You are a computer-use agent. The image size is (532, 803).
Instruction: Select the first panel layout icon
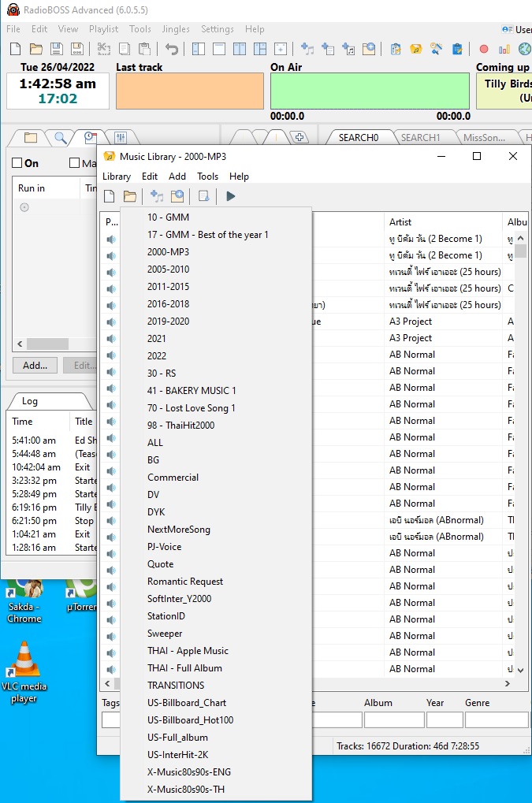click(199, 49)
